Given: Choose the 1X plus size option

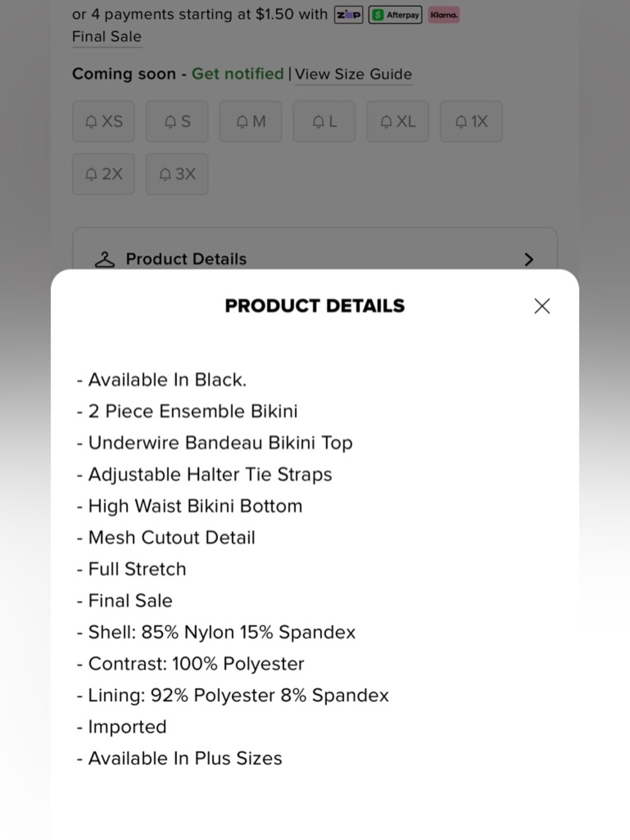Looking at the screenshot, I should 471,122.
